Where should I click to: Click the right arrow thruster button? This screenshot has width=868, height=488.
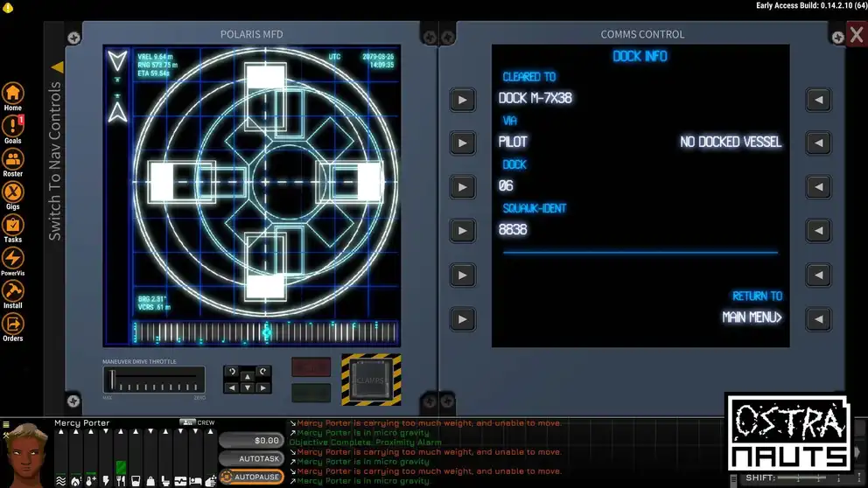(x=263, y=387)
